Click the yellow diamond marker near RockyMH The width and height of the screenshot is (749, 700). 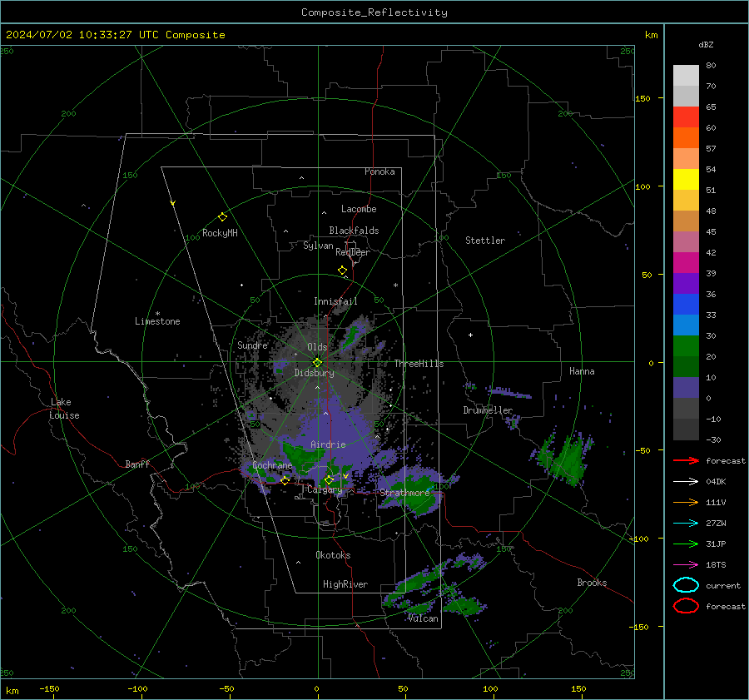(222, 217)
